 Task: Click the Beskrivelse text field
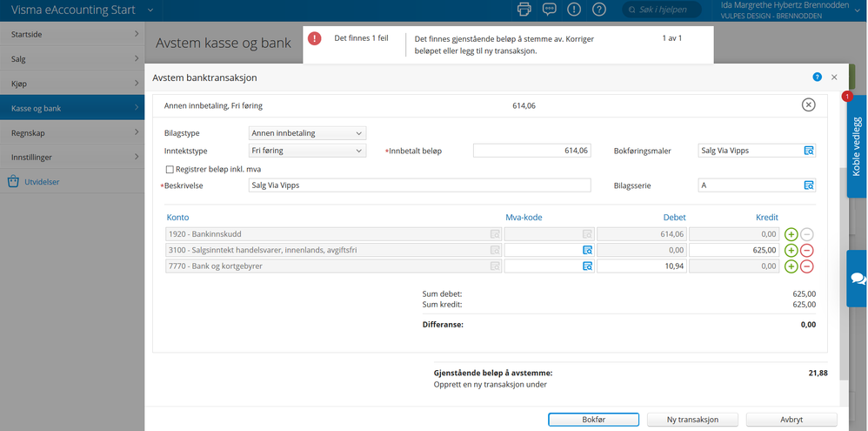(x=419, y=185)
